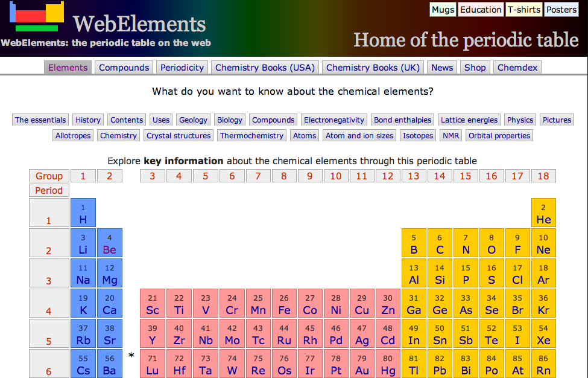Click the Mugs button

click(443, 10)
